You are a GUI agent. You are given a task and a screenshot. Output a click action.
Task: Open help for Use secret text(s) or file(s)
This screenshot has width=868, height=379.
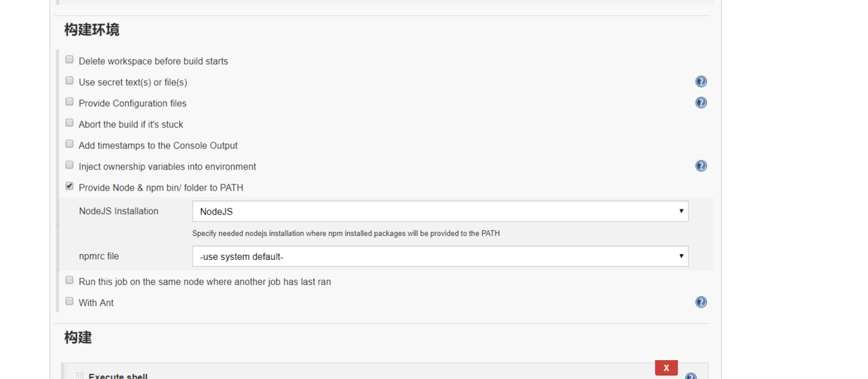[701, 82]
